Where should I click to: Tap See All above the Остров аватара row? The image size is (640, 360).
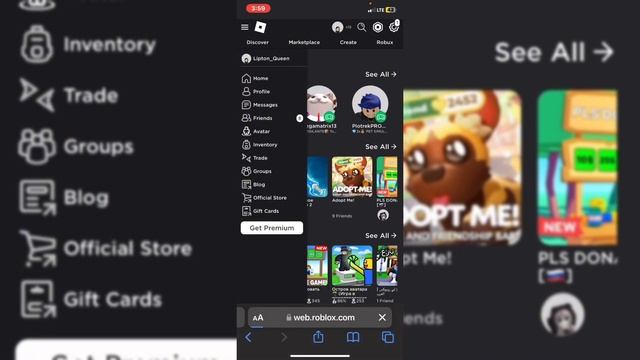(x=380, y=236)
